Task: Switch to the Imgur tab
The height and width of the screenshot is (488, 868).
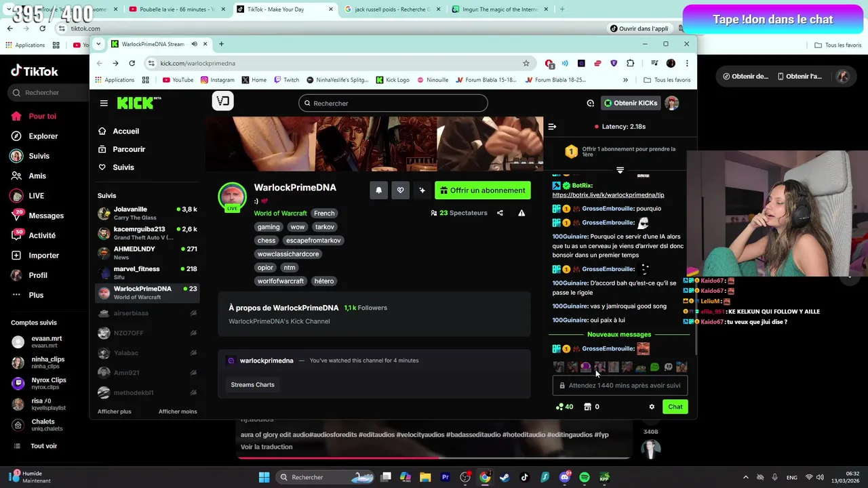Action: pos(500,9)
